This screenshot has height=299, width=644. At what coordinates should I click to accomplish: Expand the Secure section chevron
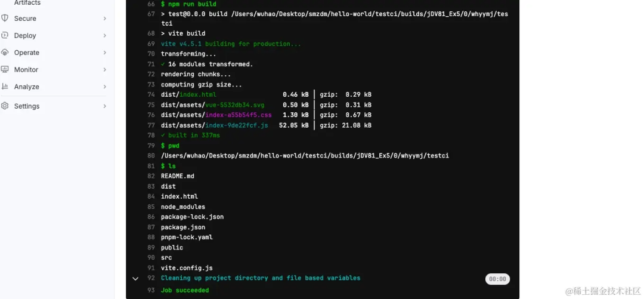point(105,19)
